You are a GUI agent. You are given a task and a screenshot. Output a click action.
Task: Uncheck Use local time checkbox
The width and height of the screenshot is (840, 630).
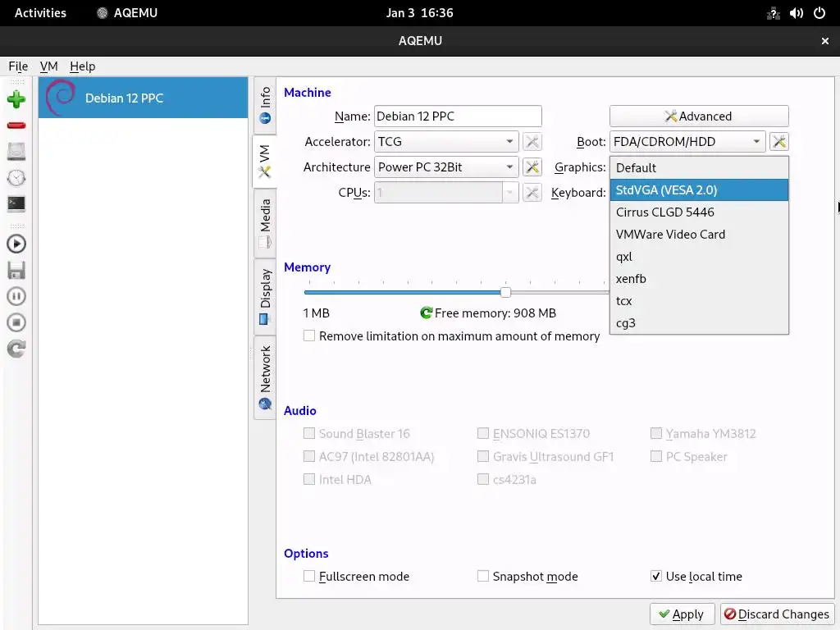tap(655, 576)
